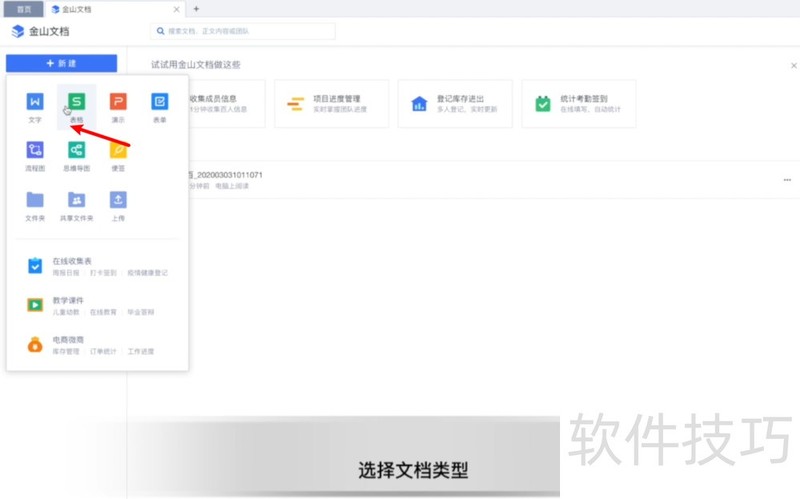Screen dimensions: 800x499
Task: Click the 表单 form icon
Action: click(x=159, y=102)
